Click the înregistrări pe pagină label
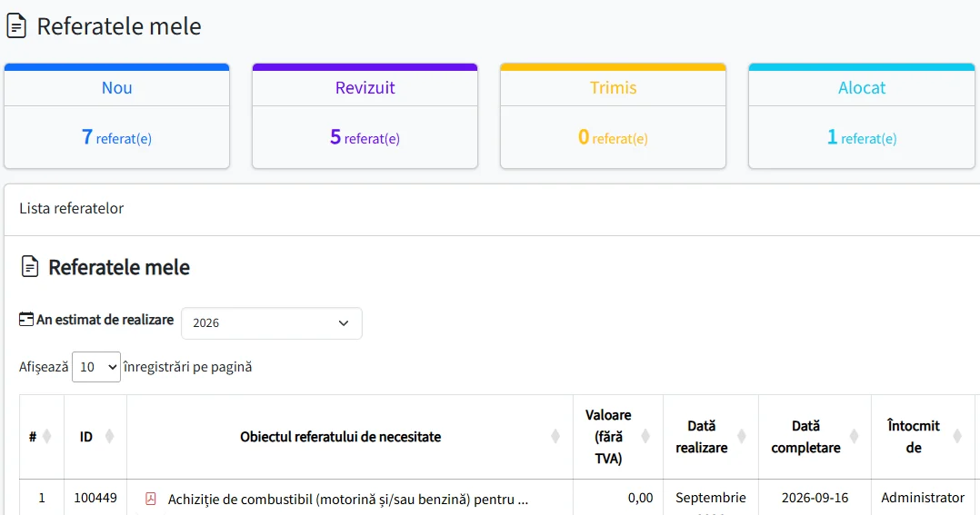The image size is (980, 515). point(187,367)
